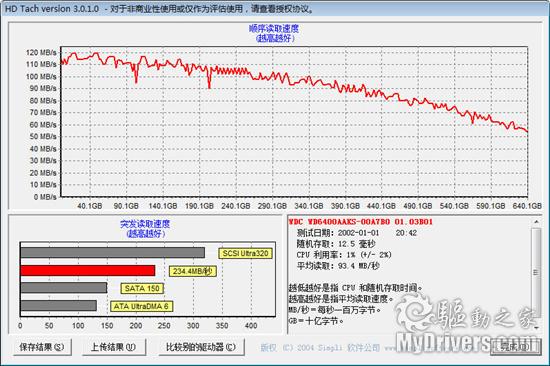Click the gray ATA UltraDMA 6 bar

pyautogui.click(x=58, y=305)
